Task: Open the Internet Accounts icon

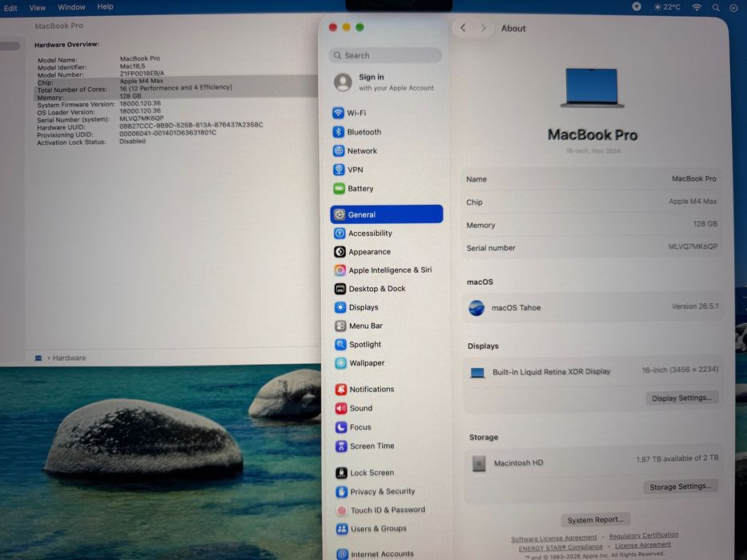Action: click(x=342, y=554)
